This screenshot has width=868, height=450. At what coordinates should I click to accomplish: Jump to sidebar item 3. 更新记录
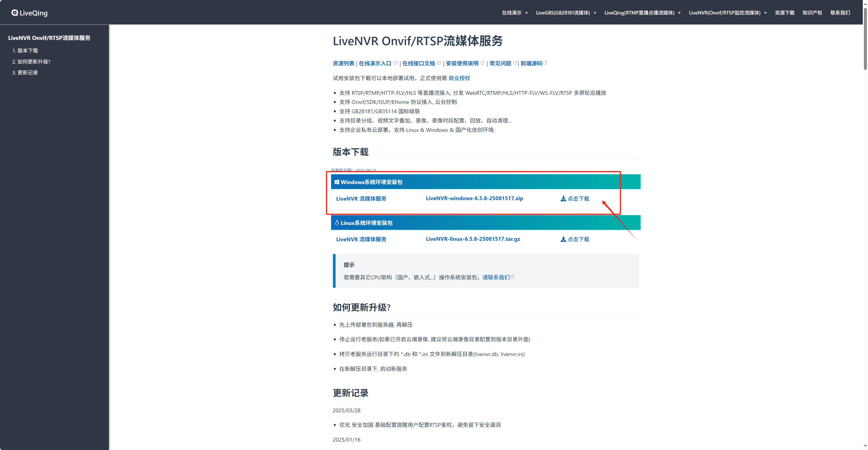[x=25, y=73]
